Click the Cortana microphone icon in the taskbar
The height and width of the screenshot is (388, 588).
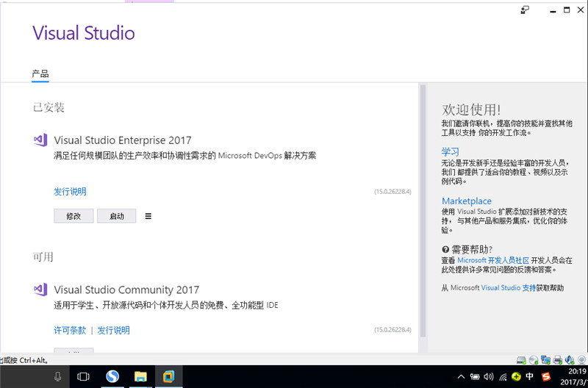58,376
